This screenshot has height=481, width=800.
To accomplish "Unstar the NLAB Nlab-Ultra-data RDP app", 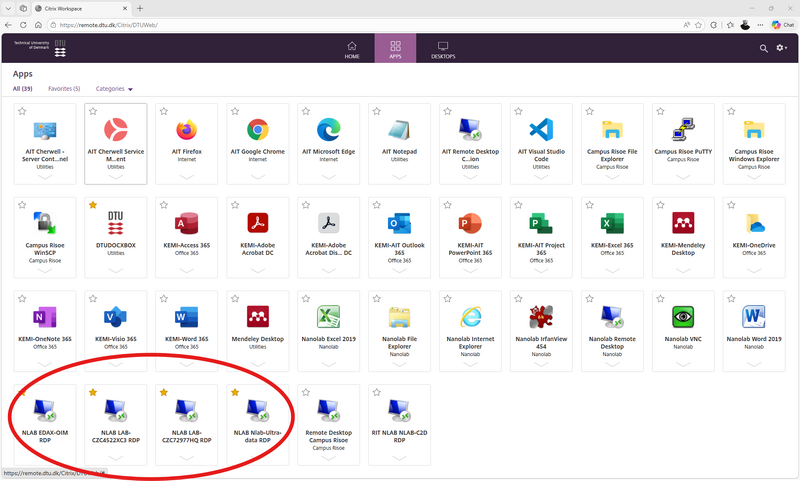I will tap(235, 392).
